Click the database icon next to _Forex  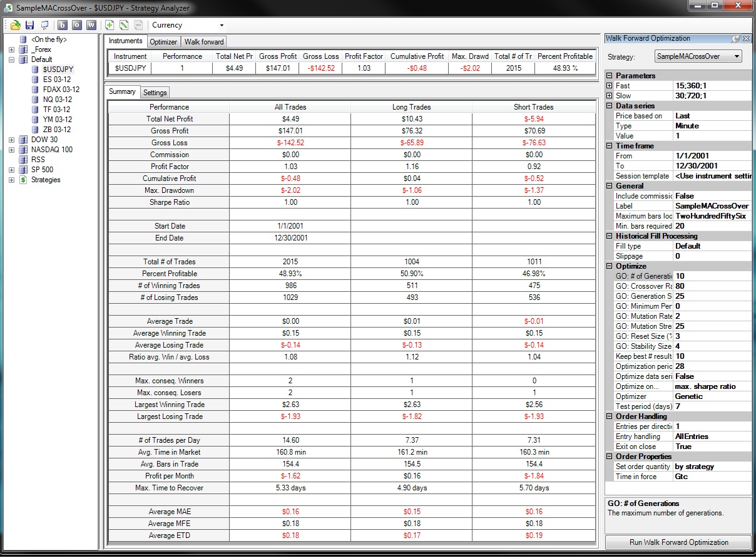point(24,49)
